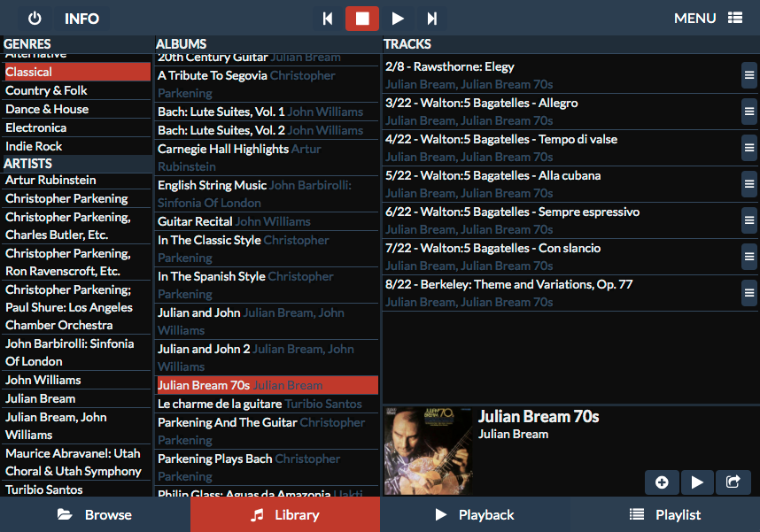Switch to the Playback tab

[x=475, y=514]
